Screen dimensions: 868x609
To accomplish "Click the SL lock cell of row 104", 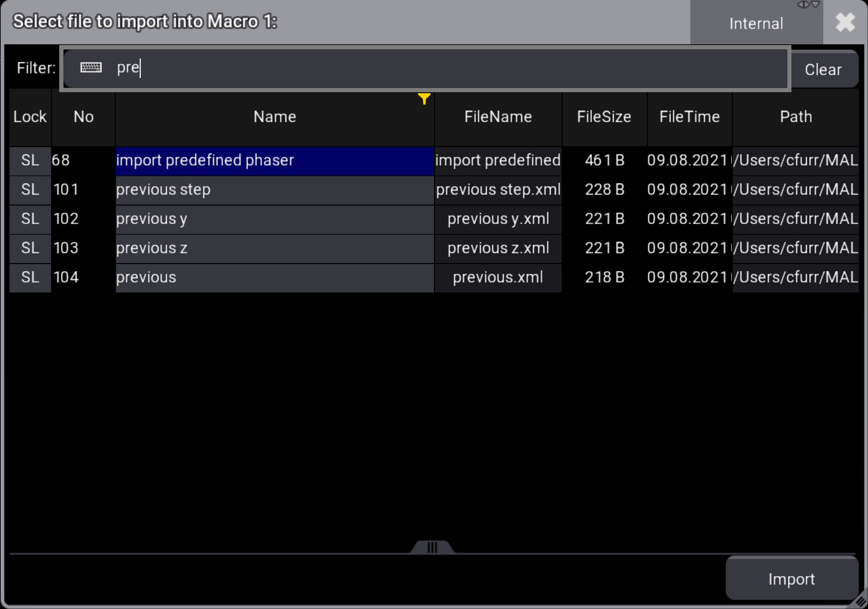I will click(30, 278).
